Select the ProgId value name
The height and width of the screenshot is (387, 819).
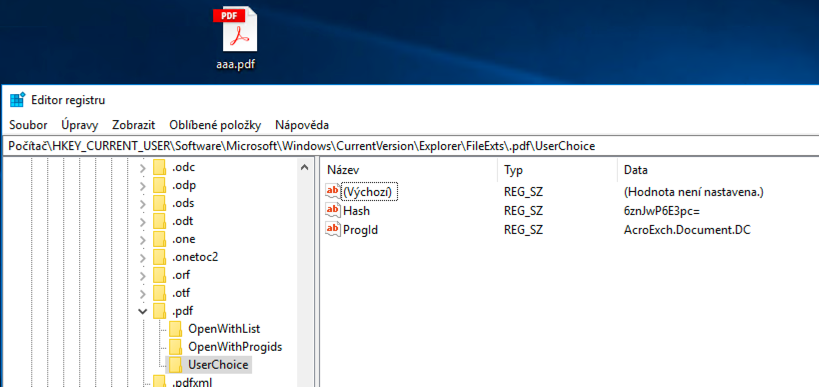[x=360, y=229]
